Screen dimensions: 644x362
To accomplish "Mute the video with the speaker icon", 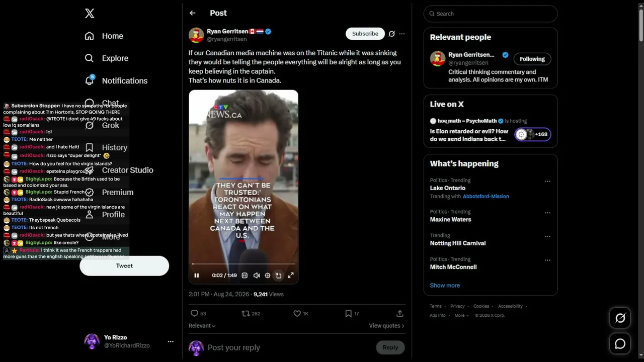I will 257,276.
